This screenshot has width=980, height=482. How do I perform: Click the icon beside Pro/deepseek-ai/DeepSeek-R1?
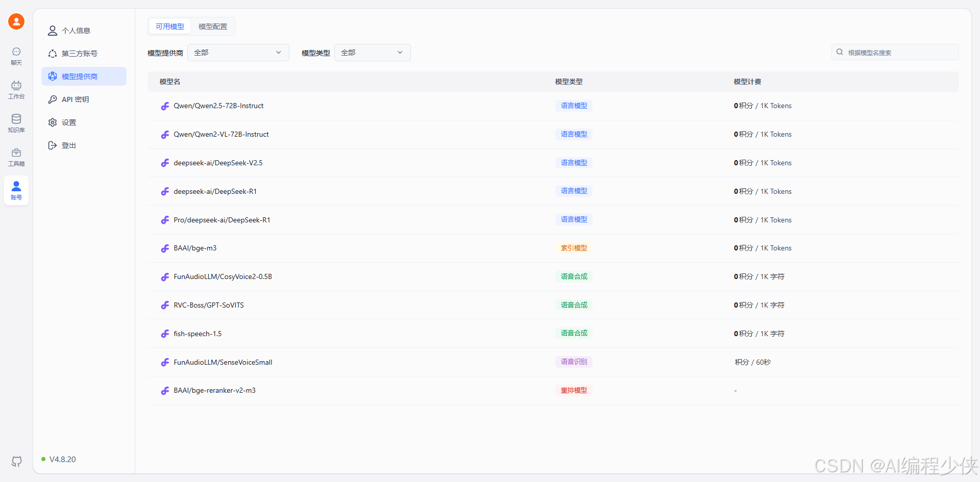point(165,220)
